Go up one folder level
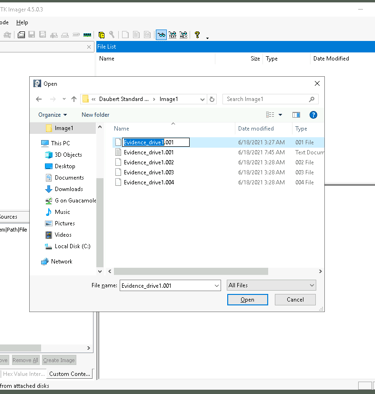 point(74,99)
